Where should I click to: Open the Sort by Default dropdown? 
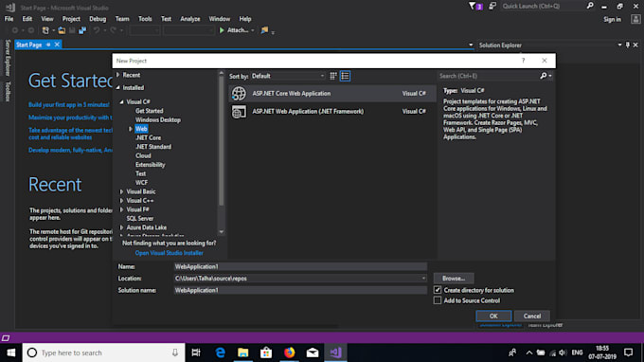click(x=288, y=76)
